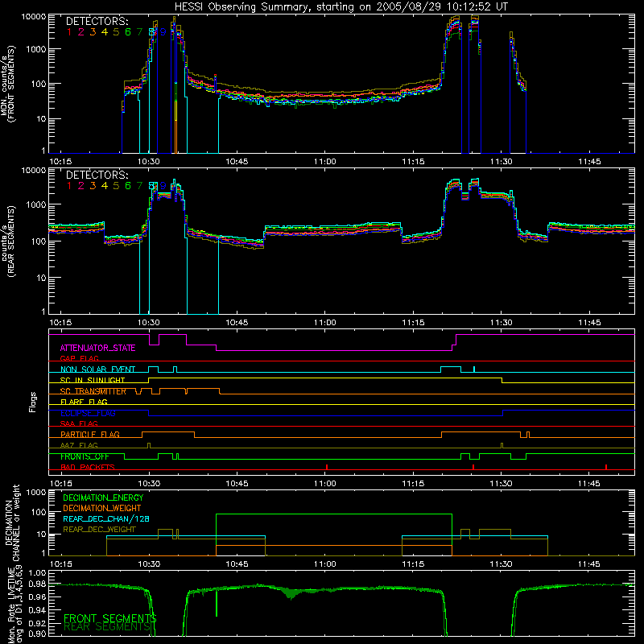Viewport: 644px width, 644px height.
Task: Select the ATTENUATOR_STATE flag label
Action: point(97,348)
